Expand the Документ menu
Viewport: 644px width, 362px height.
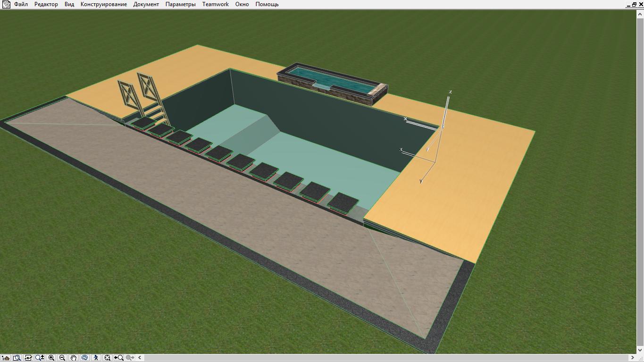tap(146, 4)
